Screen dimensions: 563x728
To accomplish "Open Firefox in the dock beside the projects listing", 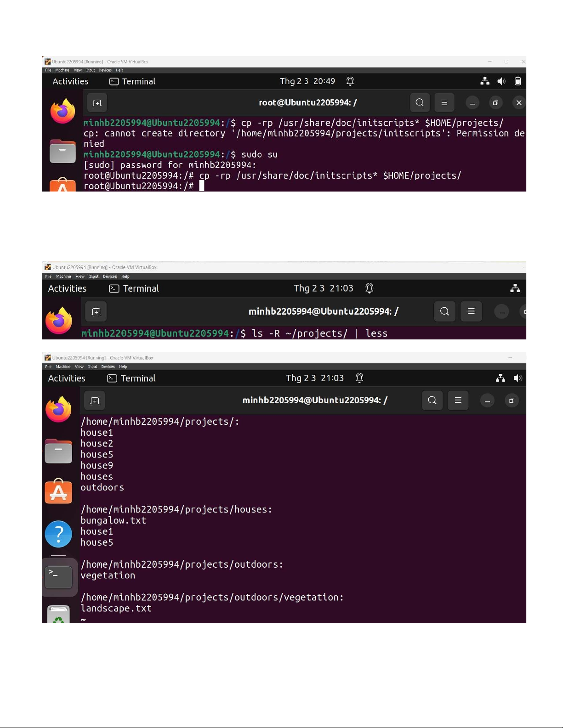I will coord(58,409).
